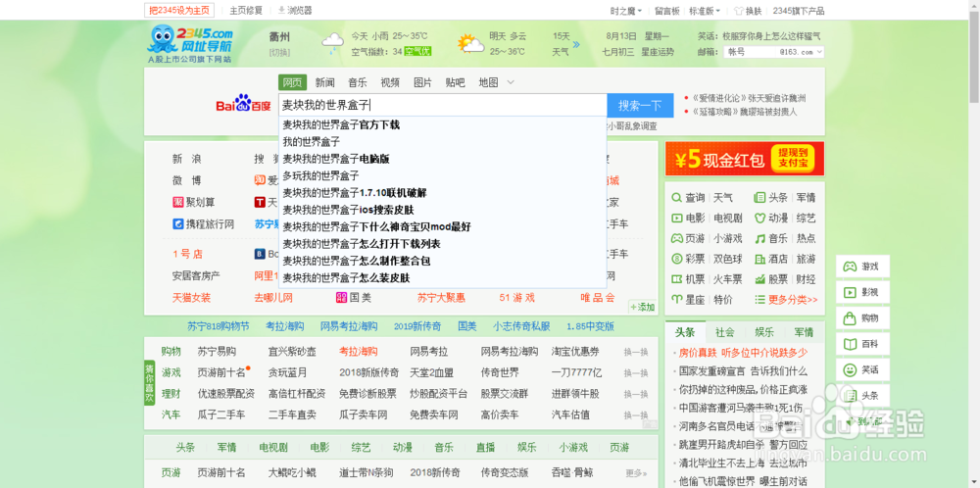Image resolution: width=980 pixels, height=488 pixels.
Task: Click the 2345 网址导航 logo
Action: (190, 42)
